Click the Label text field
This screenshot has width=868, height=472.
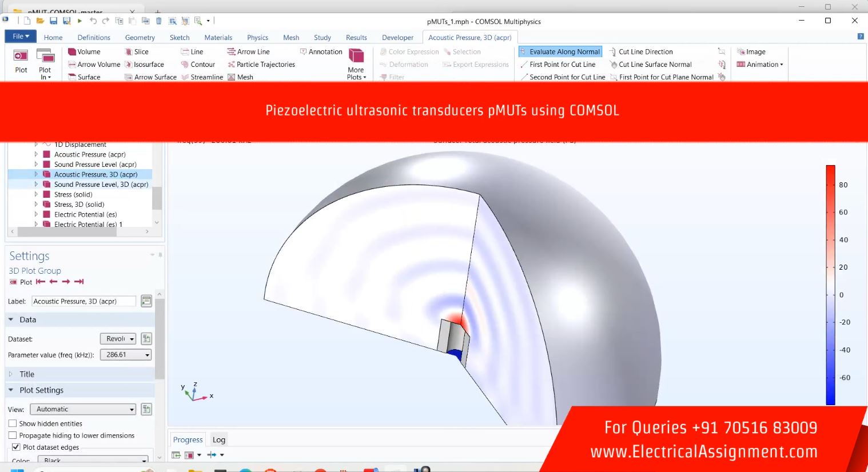[83, 301]
